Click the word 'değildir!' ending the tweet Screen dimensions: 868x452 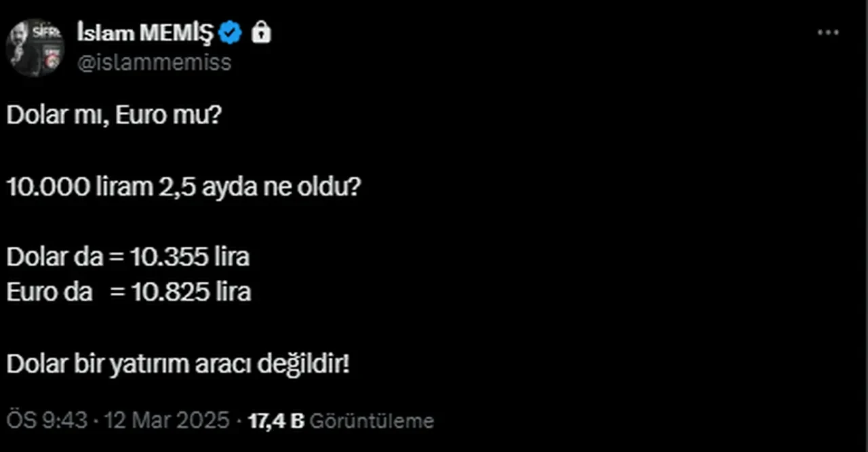point(304,365)
